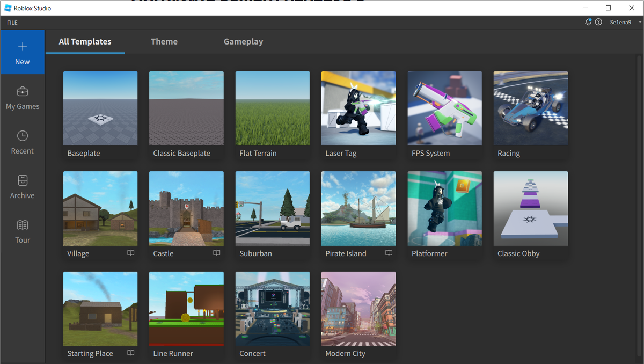The width and height of the screenshot is (644, 364).
Task: Click the help question mark icon
Action: coord(598,23)
